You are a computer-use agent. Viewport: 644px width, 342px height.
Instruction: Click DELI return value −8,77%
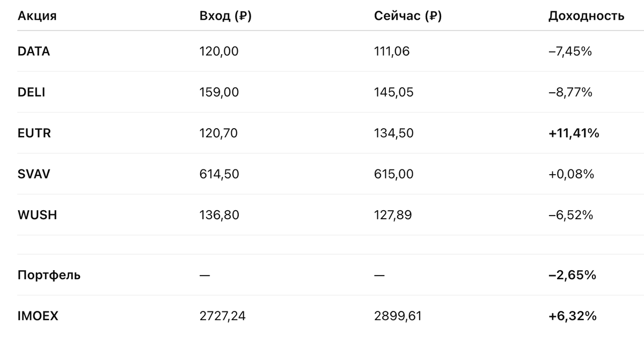pyautogui.click(x=570, y=93)
